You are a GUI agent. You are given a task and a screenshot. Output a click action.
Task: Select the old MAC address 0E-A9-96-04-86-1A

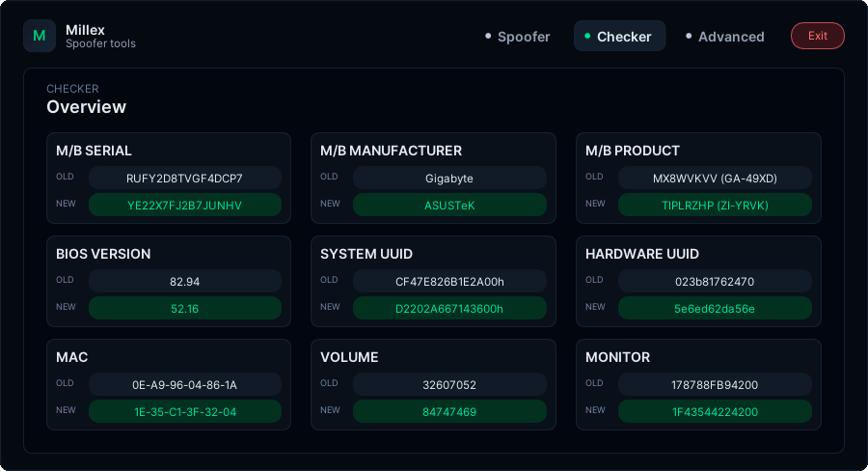pos(185,384)
